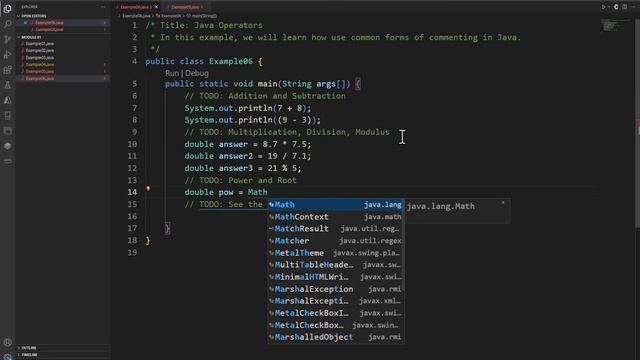Image resolution: width=640 pixels, height=360 pixels.
Task: Select MultiTableHeade… suggestion
Action: tap(336, 265)
